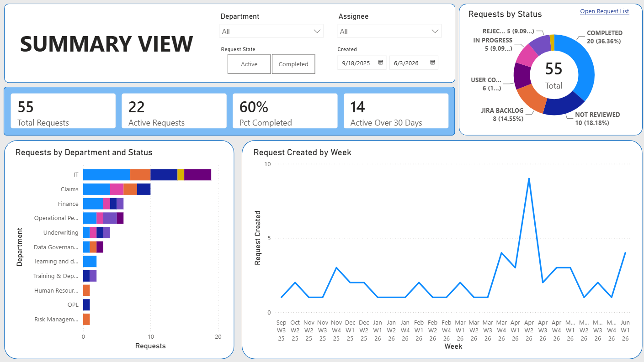Select the Apr W2 26 peak data point
This screenshot has width=644, height=362.
point(529,178)
